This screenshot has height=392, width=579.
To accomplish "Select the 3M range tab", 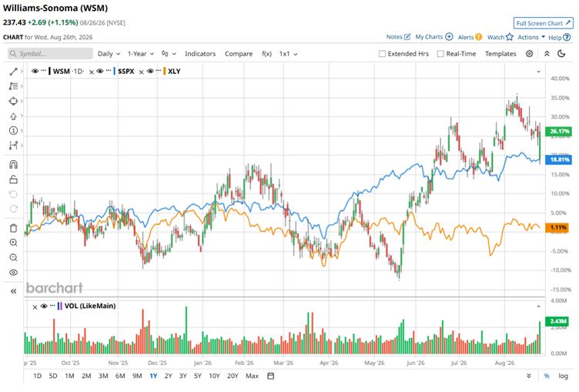I will 103,376.
